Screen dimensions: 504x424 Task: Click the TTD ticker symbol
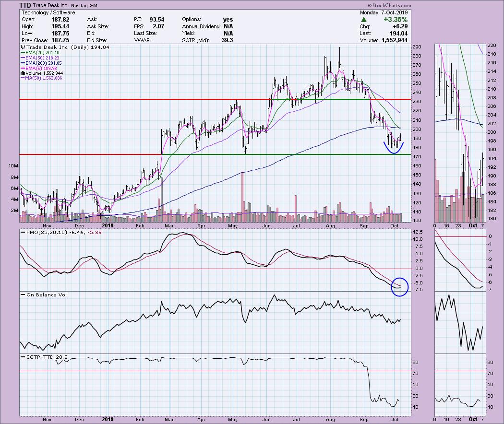25,5
